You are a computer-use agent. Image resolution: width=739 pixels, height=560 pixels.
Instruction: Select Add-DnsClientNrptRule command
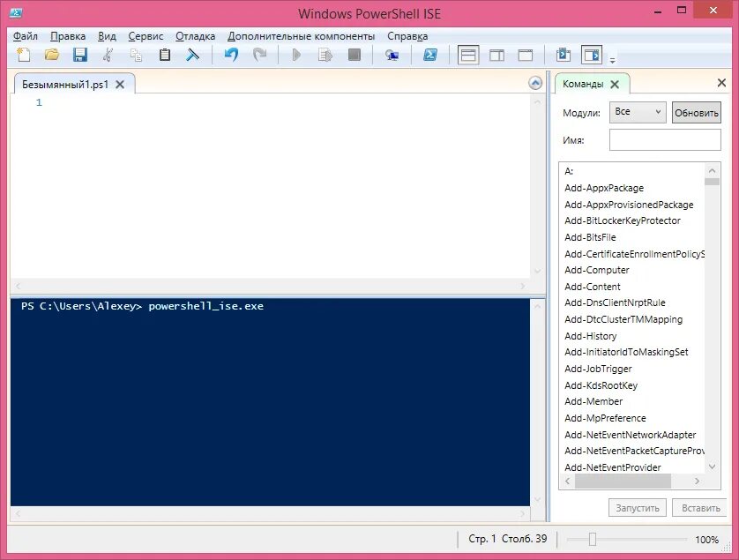[x=615, y=302]
